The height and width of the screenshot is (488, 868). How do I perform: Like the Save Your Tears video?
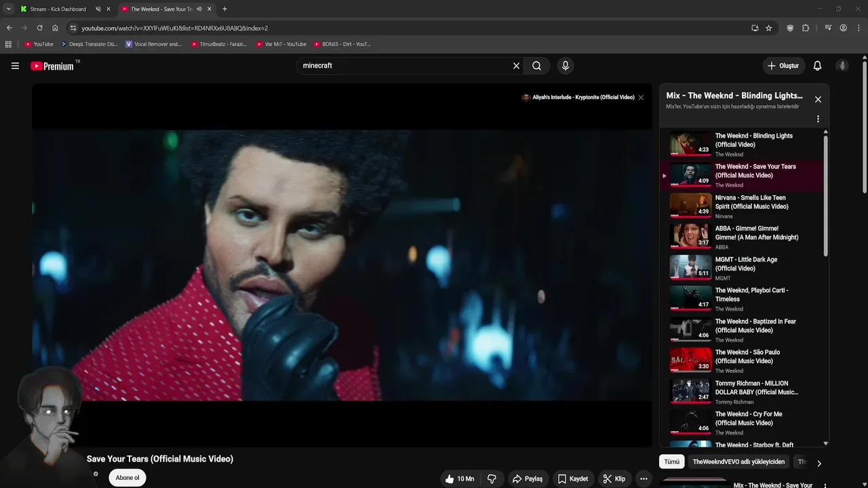pyautogui.click(x=459, y=479)
